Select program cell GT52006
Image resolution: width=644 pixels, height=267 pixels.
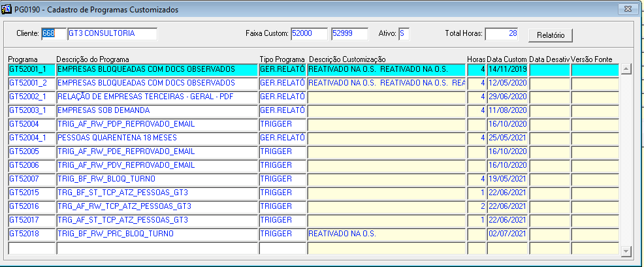point(31,166)
